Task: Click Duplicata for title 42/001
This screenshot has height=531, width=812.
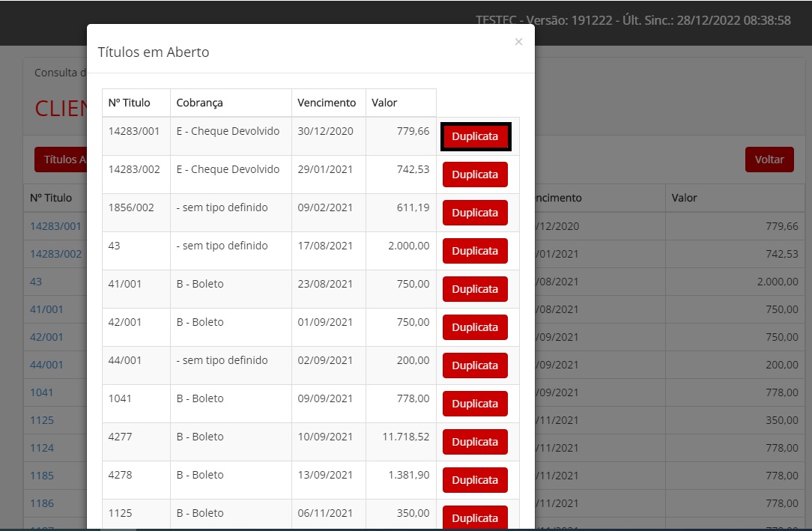Action: tap(475, 327)
